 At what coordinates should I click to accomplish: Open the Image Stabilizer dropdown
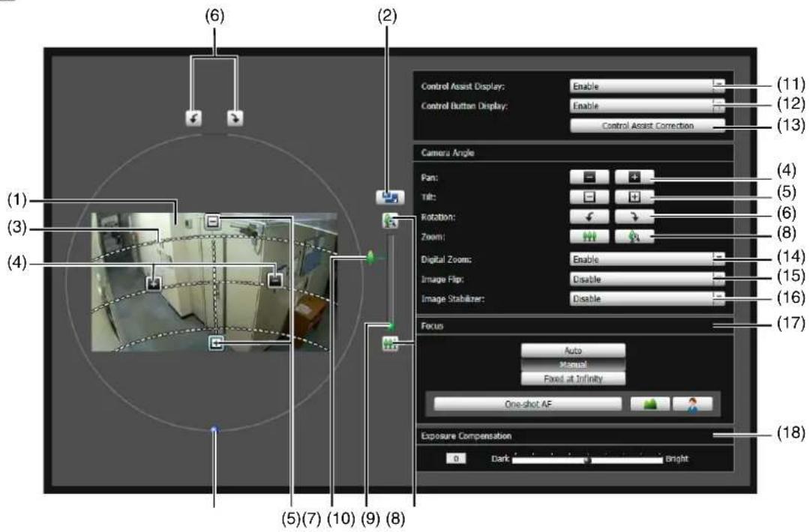coord(647,298)
